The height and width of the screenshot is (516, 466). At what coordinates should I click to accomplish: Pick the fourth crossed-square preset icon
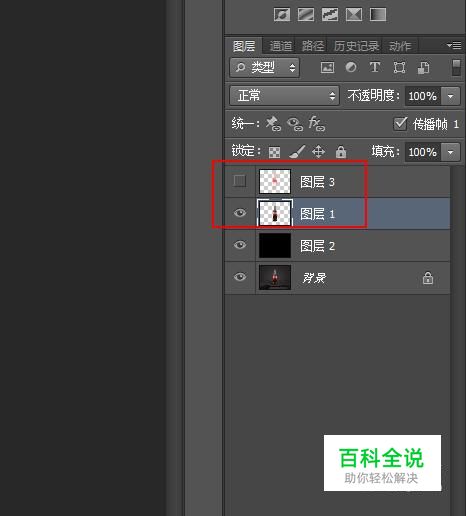pyautogui.click(x=354, y=15)
